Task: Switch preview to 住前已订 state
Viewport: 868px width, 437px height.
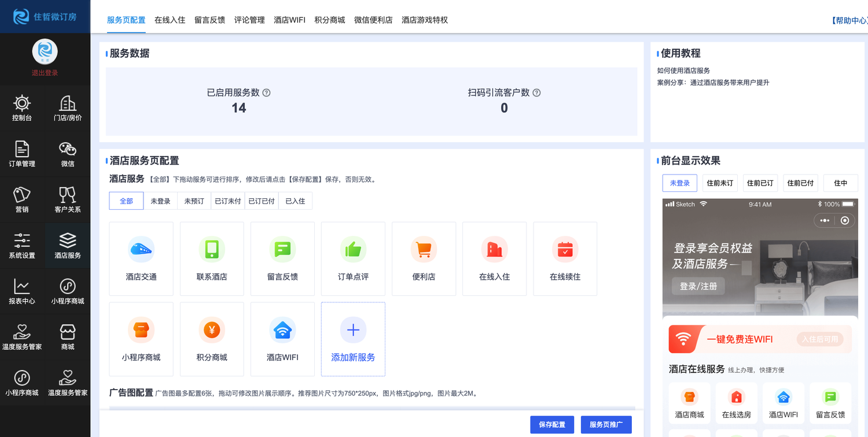Action: (x=760, y=183)
